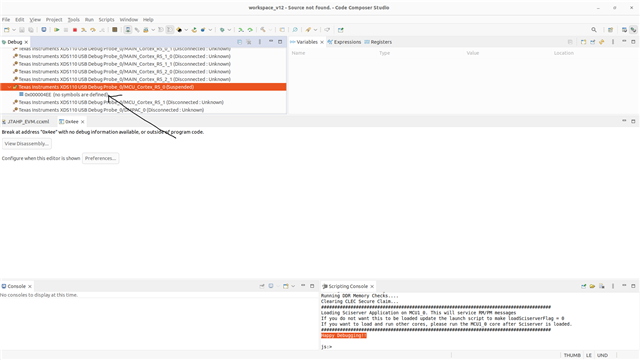Click the red Terminate button
The height and width of the screenshot is (360, 640).
75,30
